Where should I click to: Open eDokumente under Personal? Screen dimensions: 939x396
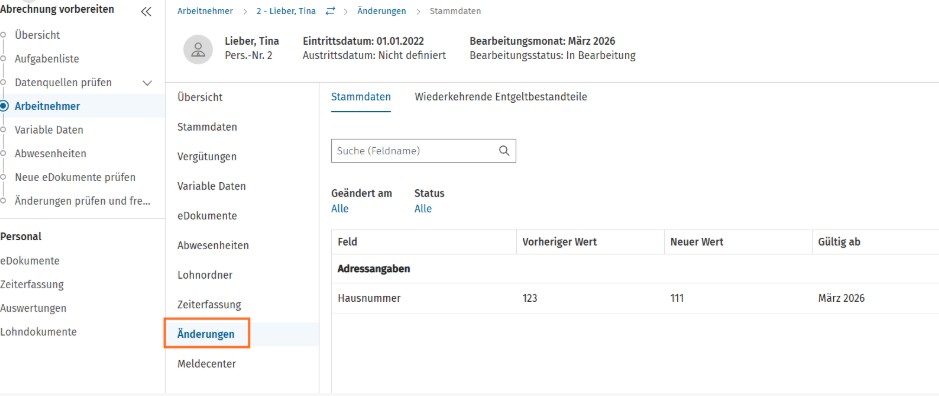click(x=30, y=261)
